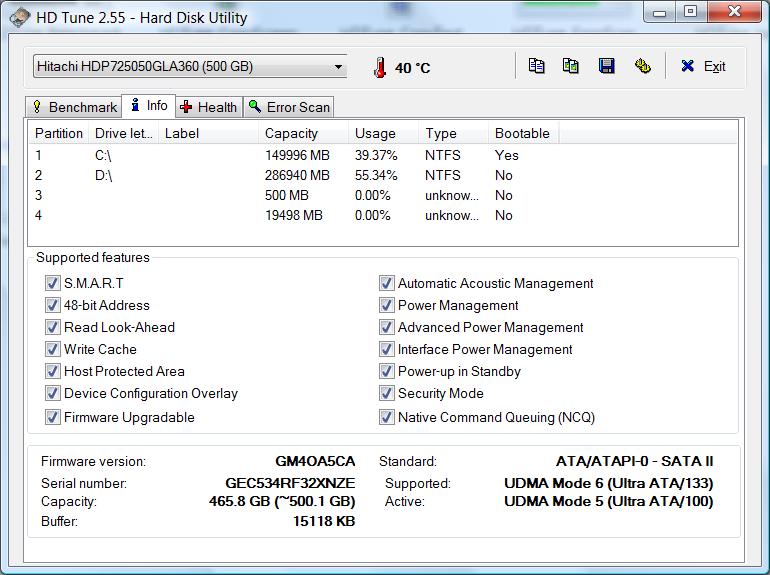The image size is (770, 575).
Task: Toggle the Write Cache checkbox
Action: click(x=53, y=349)
